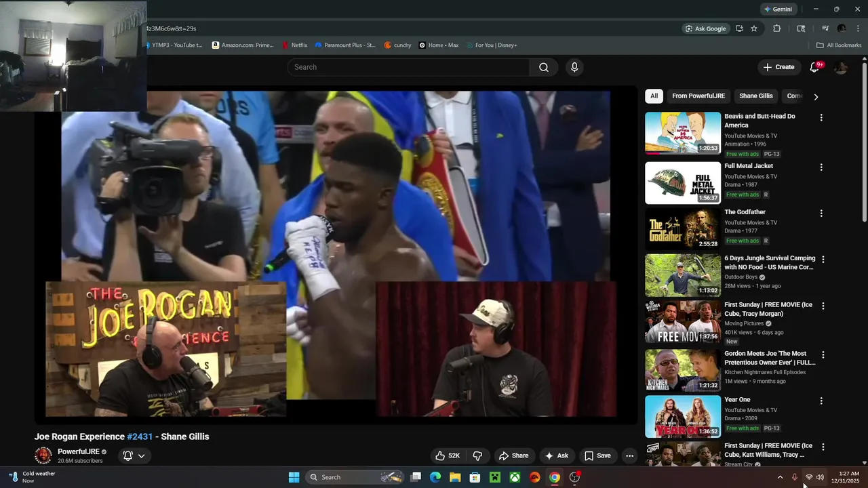
Task: Open options for The Godfather
Action: (x=821, y=213)
